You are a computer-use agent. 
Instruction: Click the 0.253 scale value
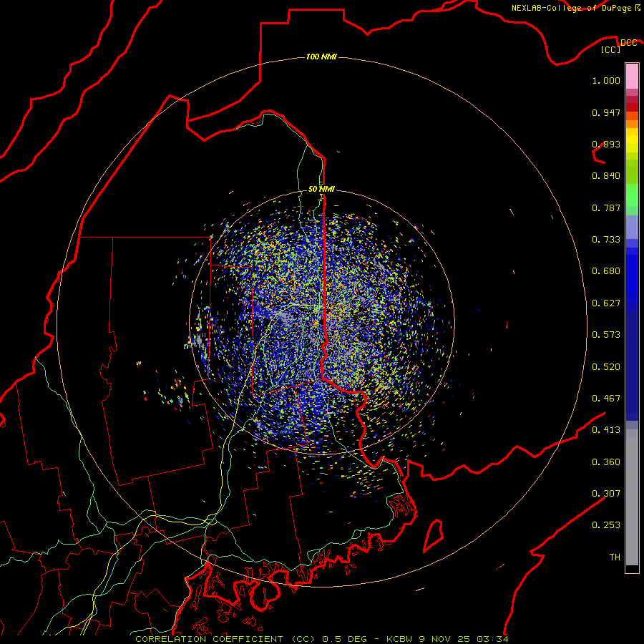click(x=606, y=525)
